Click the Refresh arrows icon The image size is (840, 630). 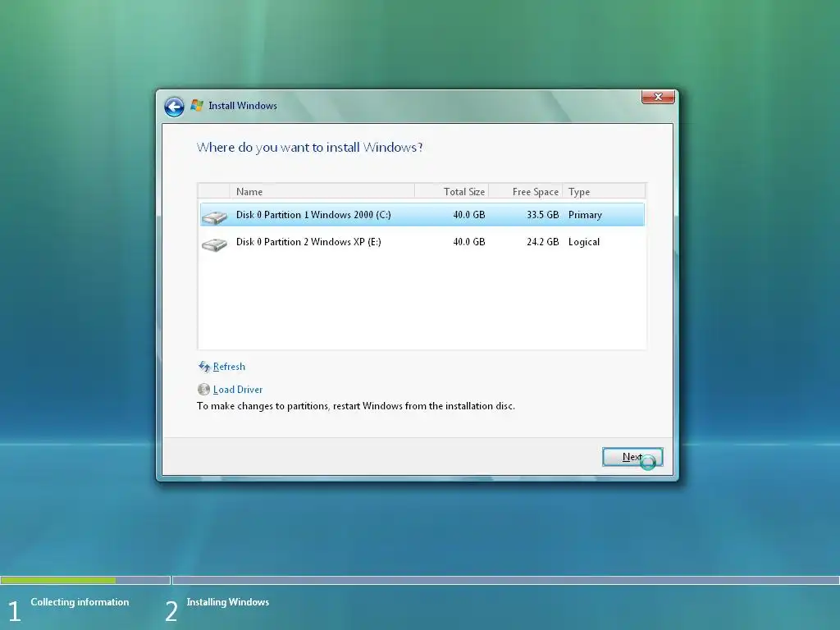tap(204, 367)
